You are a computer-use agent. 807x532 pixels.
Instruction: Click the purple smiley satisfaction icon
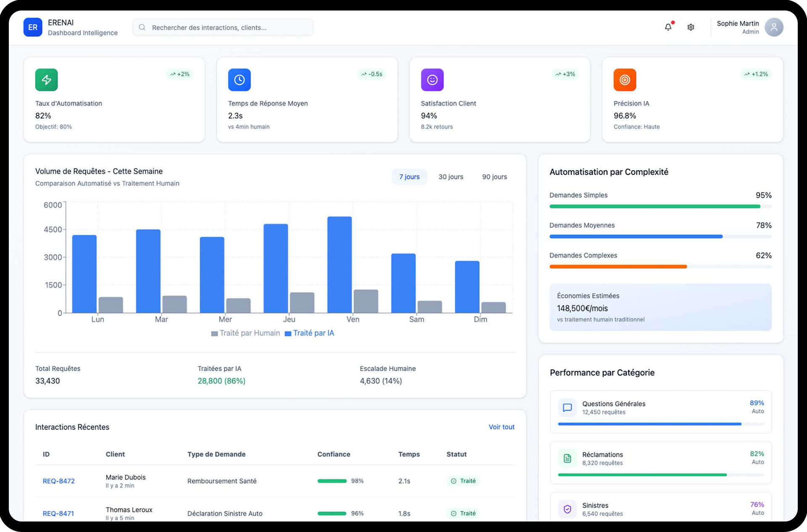(x=432, y=80)
